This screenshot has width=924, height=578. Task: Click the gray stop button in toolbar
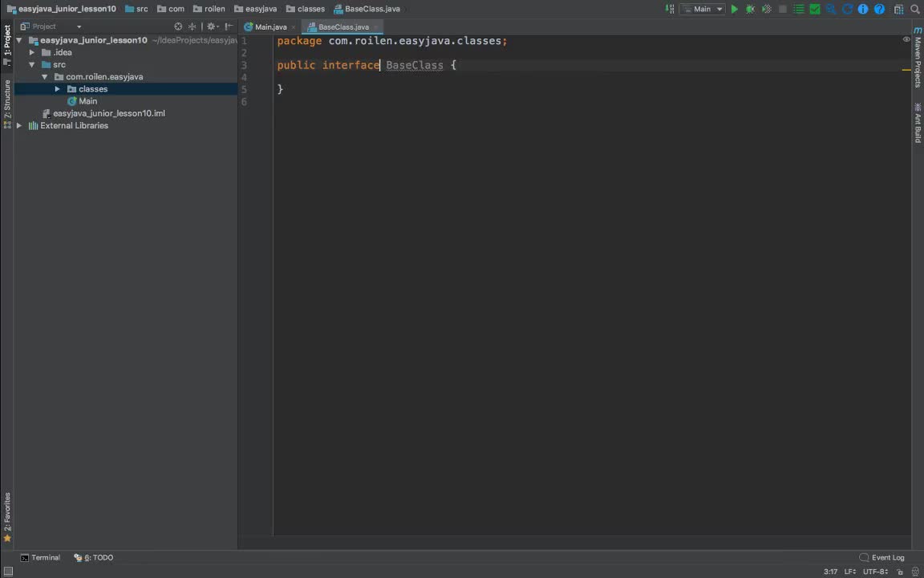pos(783,10)
